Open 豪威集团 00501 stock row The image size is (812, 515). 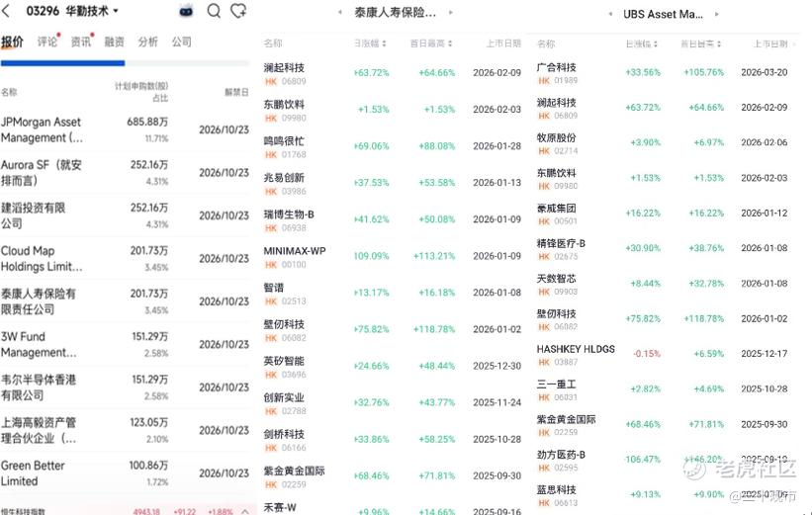coord(663,214)
